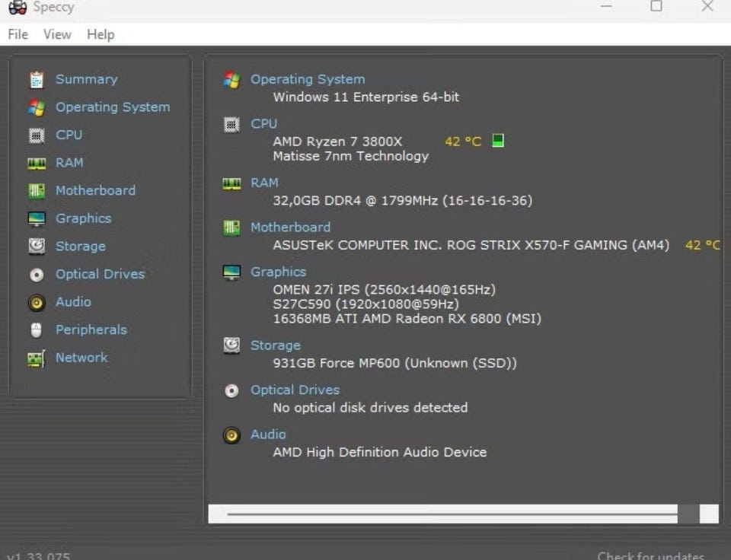This screenshot has height=560, width=731.
Task: Open the File menu
Action: click(x=18, y=34)
